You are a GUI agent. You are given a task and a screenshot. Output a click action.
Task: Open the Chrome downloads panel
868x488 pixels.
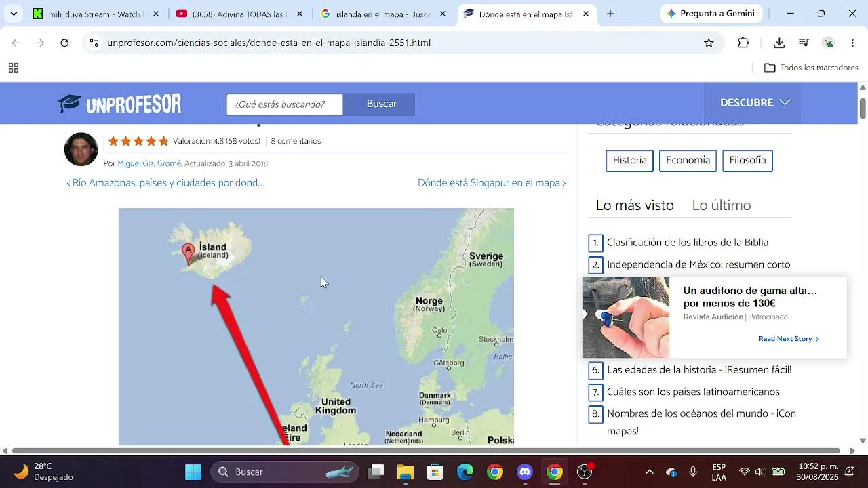(779, 43)
